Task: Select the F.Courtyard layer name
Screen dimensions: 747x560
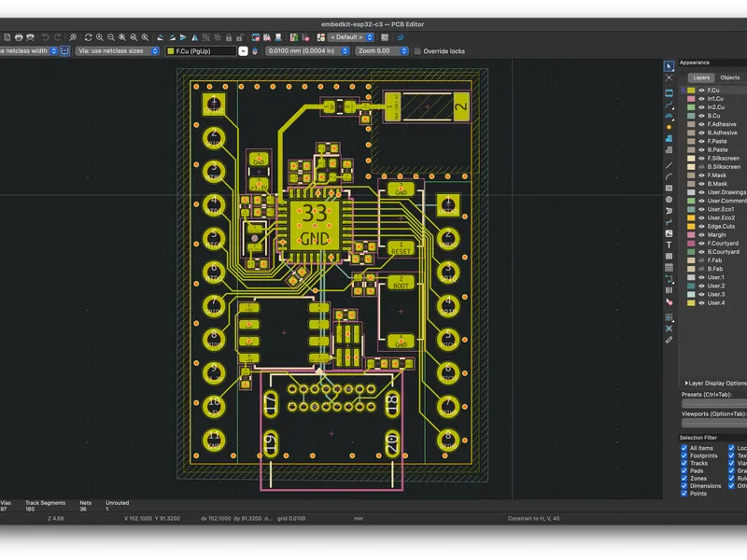Action: tap(723, 244)
